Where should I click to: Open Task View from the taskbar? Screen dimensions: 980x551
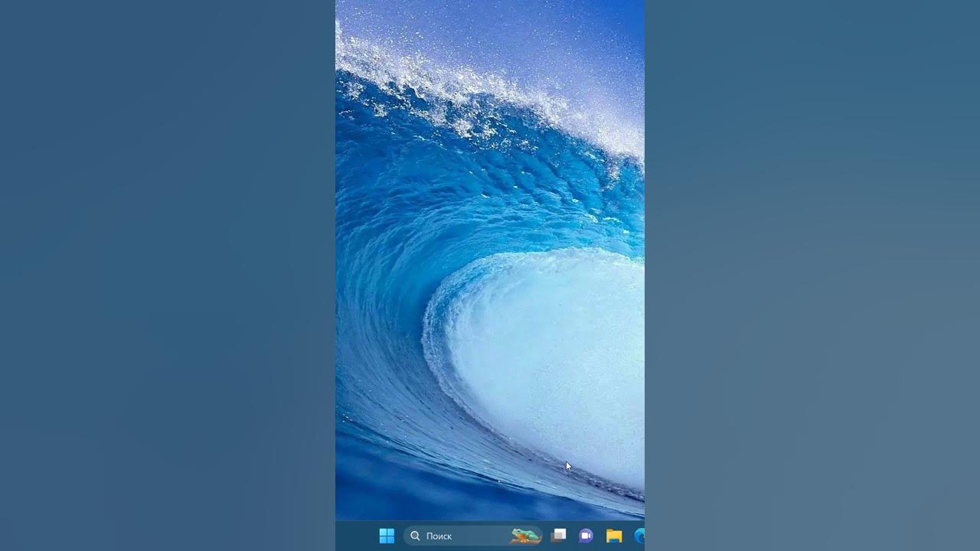coord(558,536)
